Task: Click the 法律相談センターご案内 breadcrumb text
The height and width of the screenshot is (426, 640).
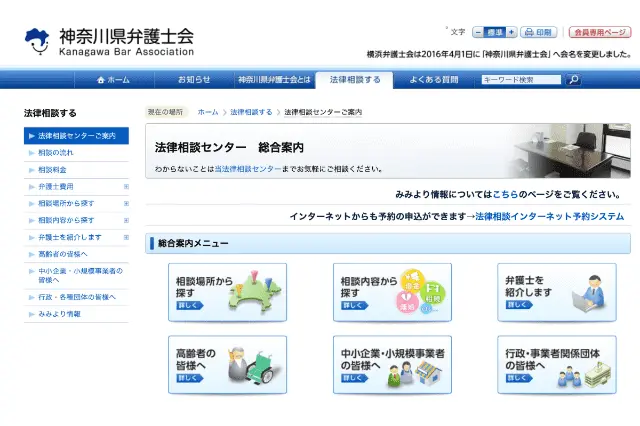Action: point(323,112)
